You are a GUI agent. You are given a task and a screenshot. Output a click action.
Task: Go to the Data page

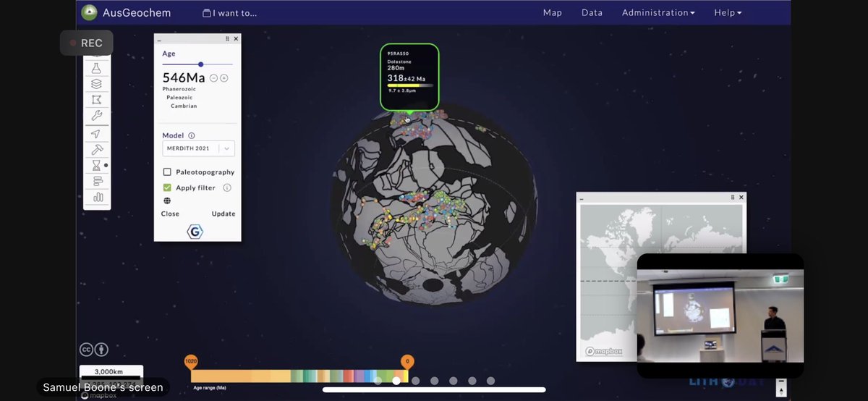click(x=592, y=12)
